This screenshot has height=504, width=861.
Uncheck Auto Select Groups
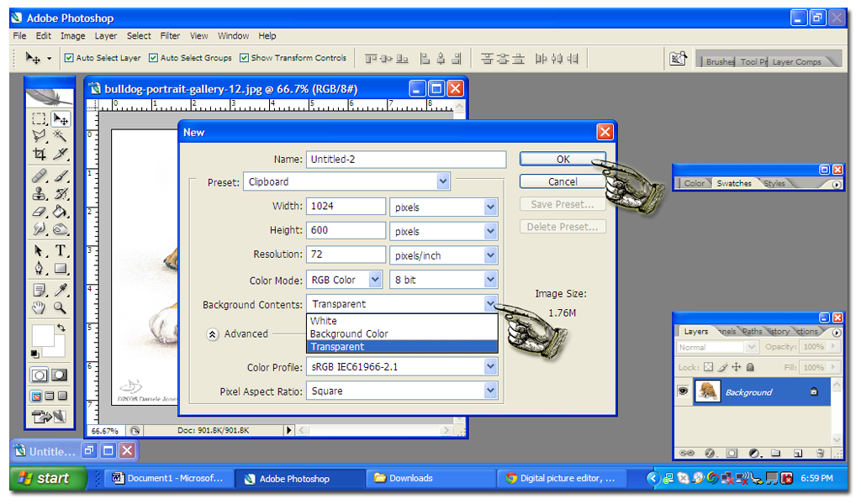tap(154, 58)
